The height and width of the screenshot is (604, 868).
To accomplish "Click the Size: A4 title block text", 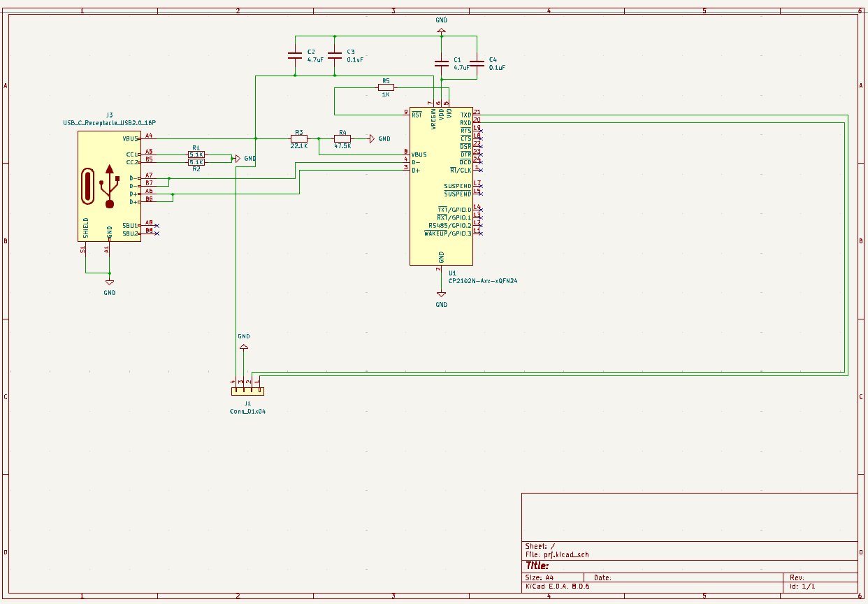I will [x=540, y=577].
